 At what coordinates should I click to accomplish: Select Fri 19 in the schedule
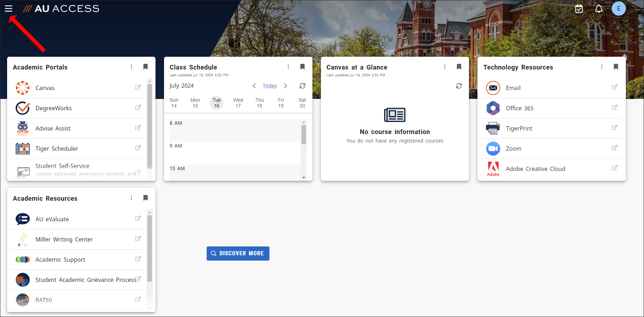tap(281, 103)
